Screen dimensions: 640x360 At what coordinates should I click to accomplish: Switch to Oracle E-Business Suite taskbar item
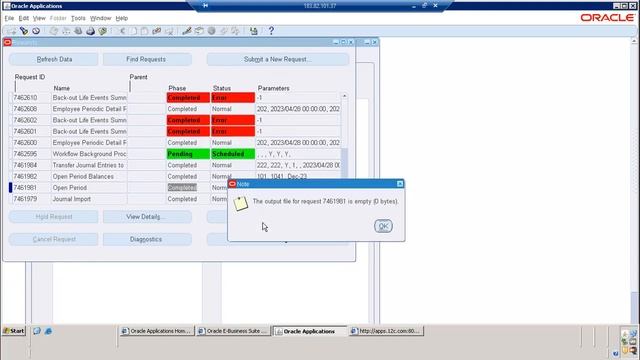coord(233,331)
